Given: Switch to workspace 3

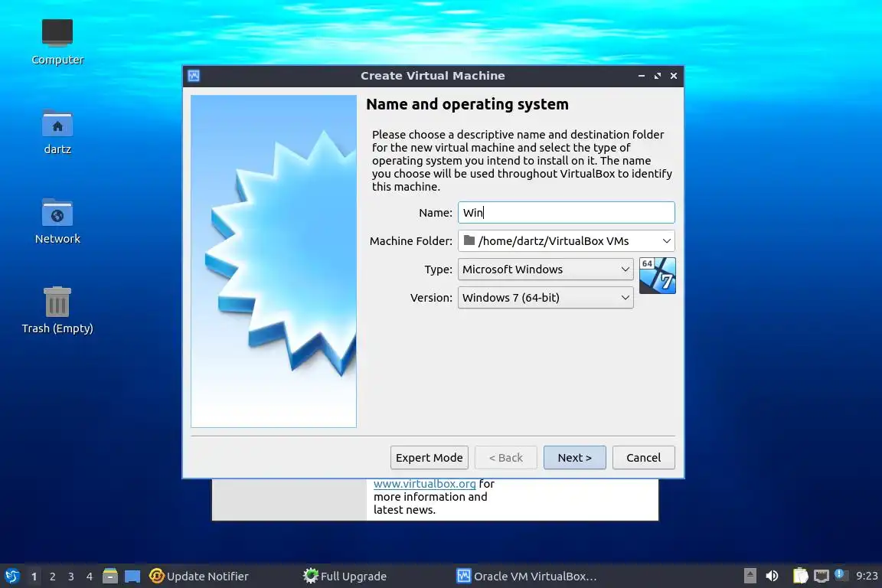Looking at the screenshot, I should click(71, 577).
